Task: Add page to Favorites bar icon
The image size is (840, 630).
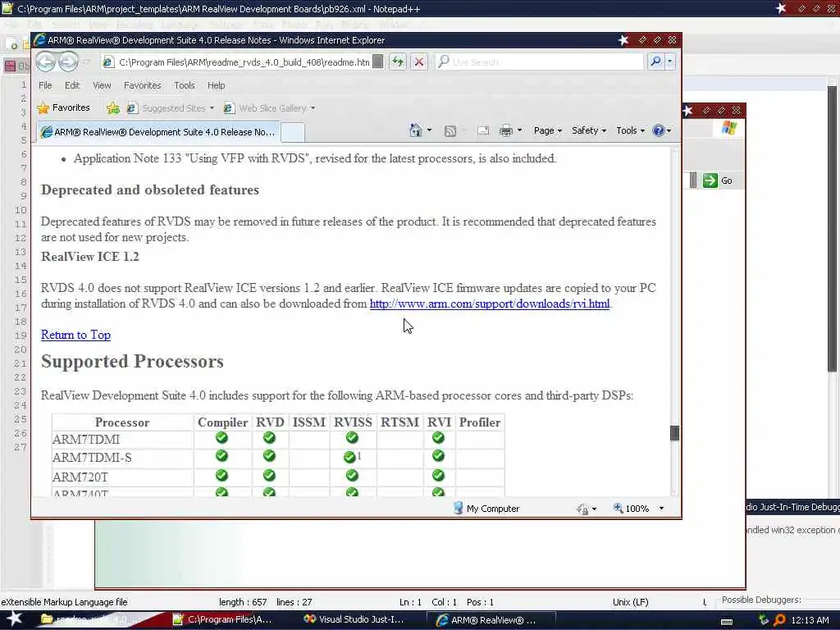Action: tap(113, 107)
